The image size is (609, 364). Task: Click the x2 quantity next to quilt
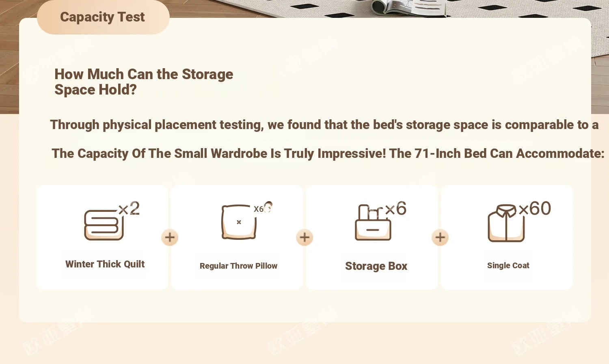129,209
